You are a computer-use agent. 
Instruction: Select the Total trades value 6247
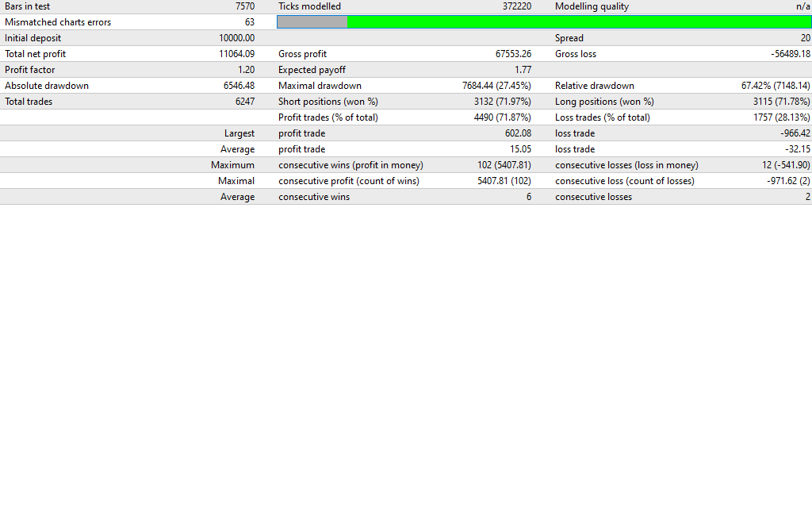[x=245, y=102]
